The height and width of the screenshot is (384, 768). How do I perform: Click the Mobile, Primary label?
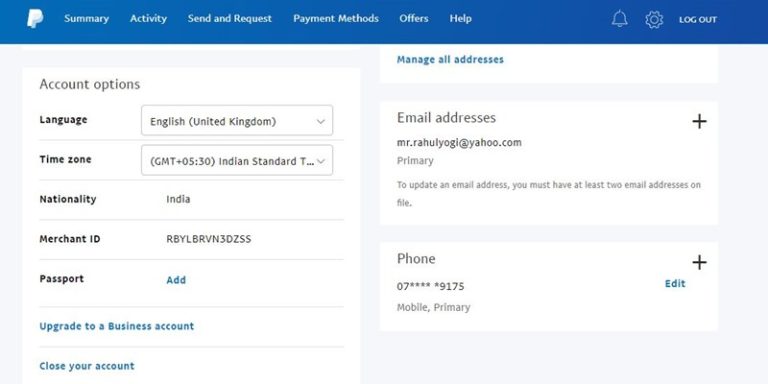point(433,308)
